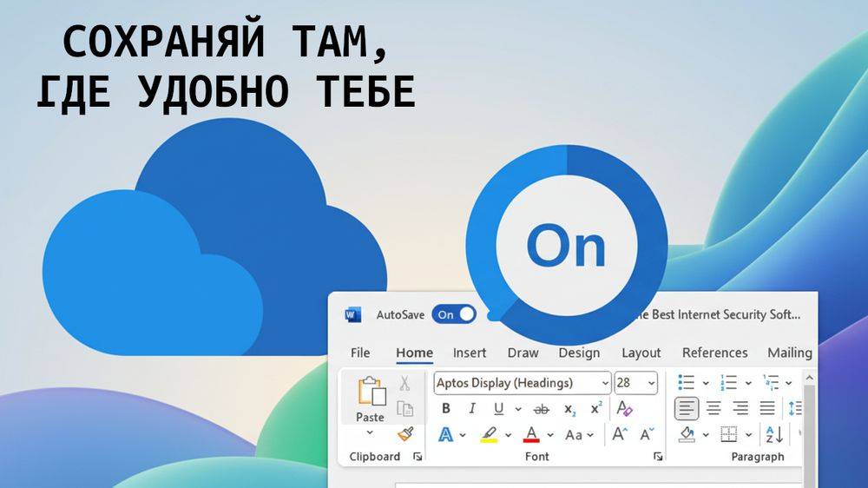
Task: Toggle Subscript formatting
Action: point(569,409)
